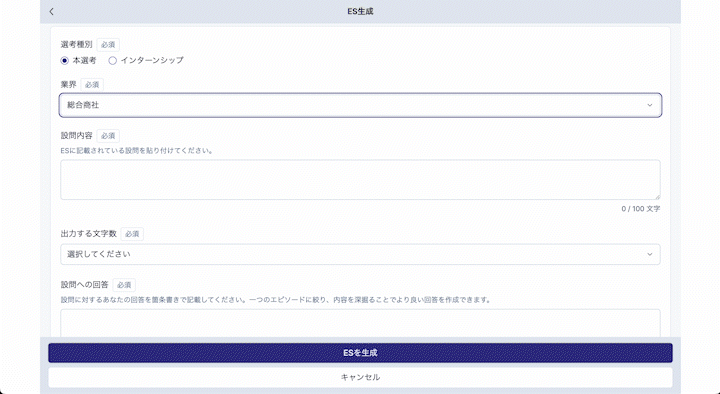Click the 必須 badge beside 設問内容
Viewport: 720px width, 394px height.
pyautogui.click(x=108, y=136)
